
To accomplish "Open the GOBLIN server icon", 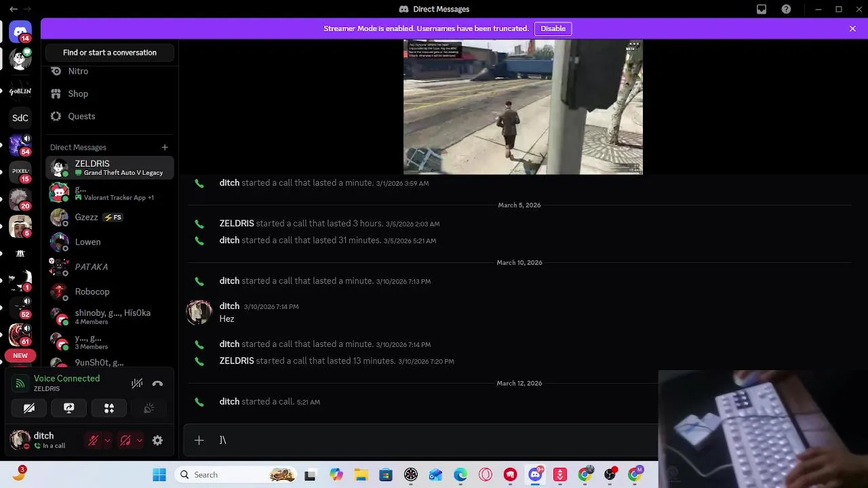I will 20,91.
